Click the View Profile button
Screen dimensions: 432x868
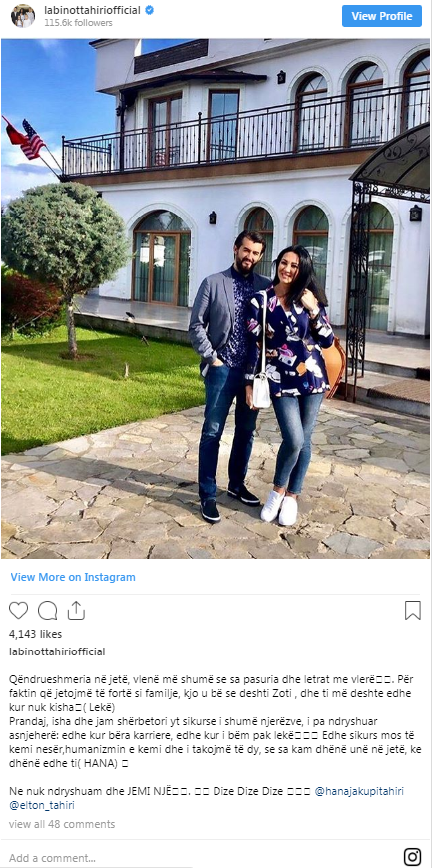381,16
